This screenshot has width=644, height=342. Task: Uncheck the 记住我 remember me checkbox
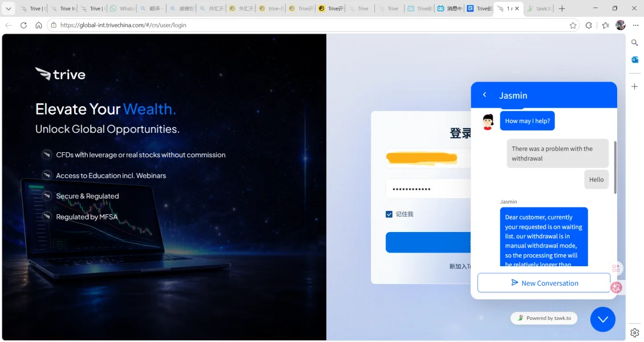coord(389,214)
